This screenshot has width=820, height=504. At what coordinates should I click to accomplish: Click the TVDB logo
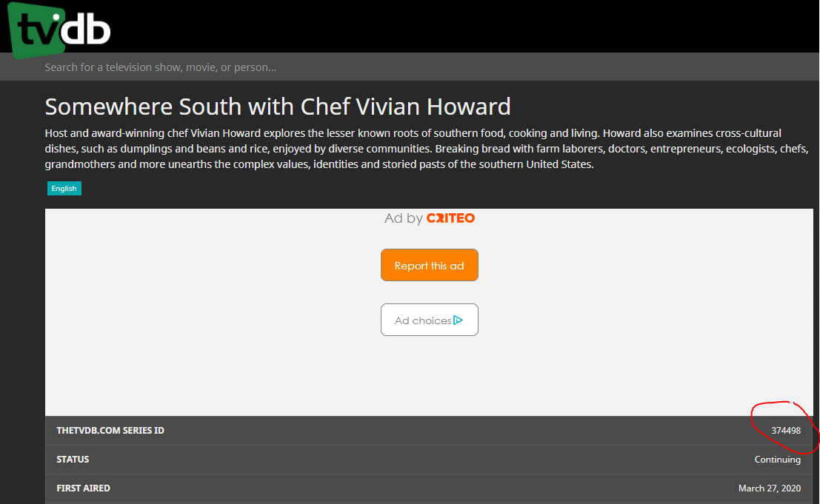(61, 31)
